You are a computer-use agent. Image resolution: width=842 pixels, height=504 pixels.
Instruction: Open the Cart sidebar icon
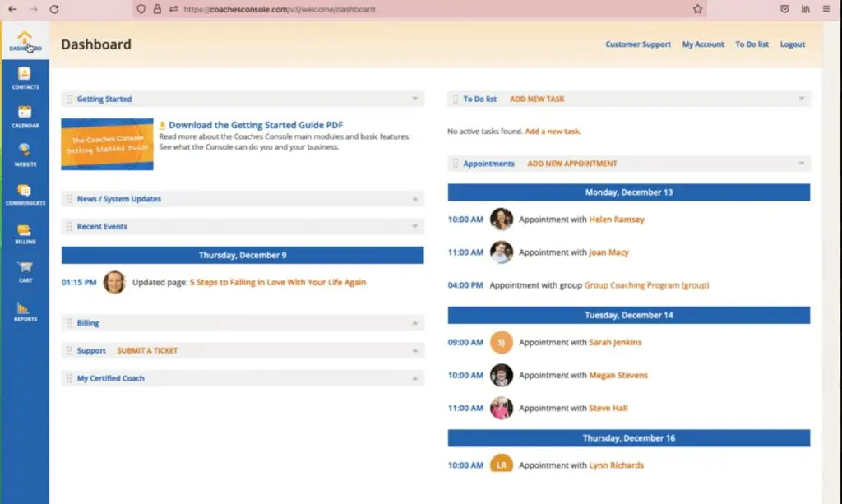point(25,270)
